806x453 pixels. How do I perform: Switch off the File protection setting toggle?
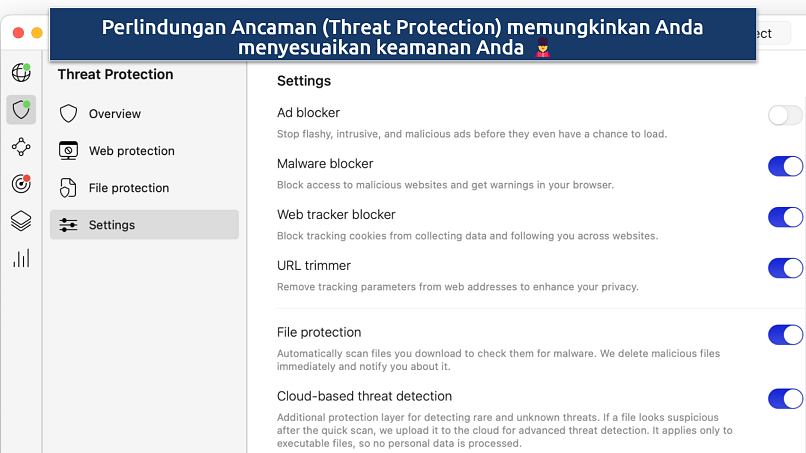click(785, 335)
